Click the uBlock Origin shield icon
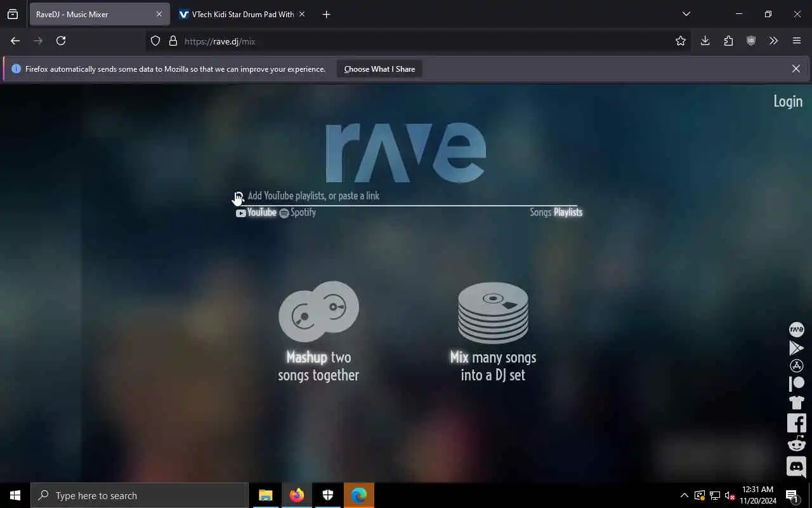Viewport: 812px width, 508px height. 751,41
